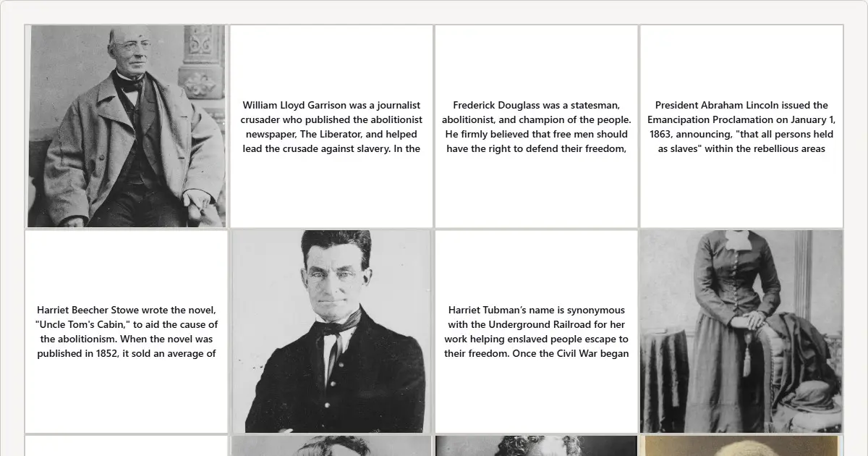Select the standing woman in dress photo
868x456 pixels.
coord(741,332)
